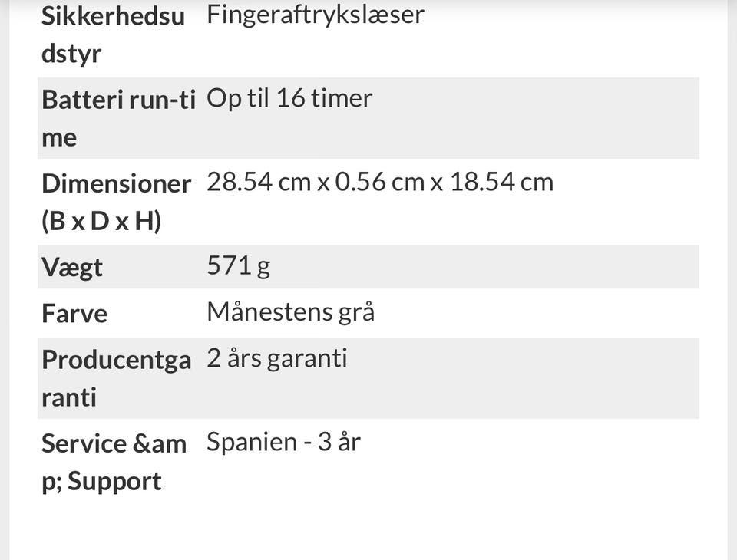737x560 pixels.
Task: Select the 'Månestens grå' color value
Action: pyautogui.click(x=290, y=312)
